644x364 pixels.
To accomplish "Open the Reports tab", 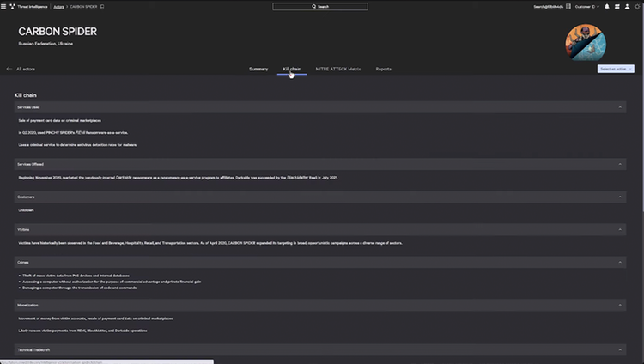I will 383,69.
